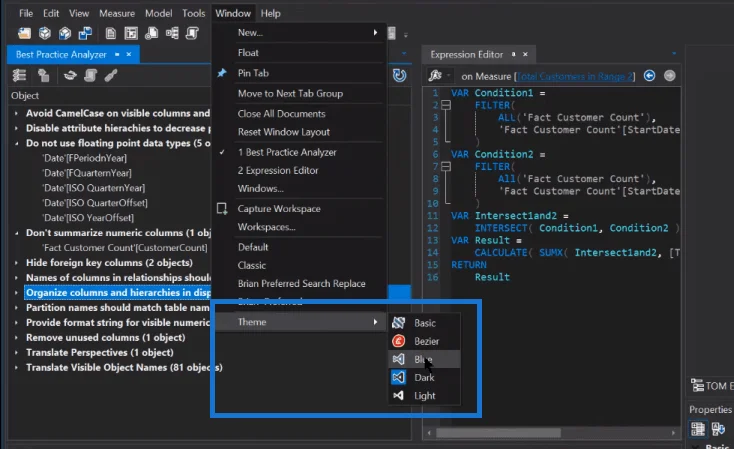Pin the Expression Editor tab
734x449 pixels.
(x=514, y=54)
